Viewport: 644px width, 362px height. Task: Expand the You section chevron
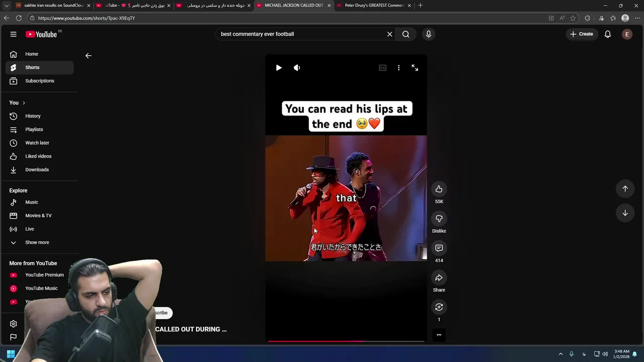(x=24, y=103)
